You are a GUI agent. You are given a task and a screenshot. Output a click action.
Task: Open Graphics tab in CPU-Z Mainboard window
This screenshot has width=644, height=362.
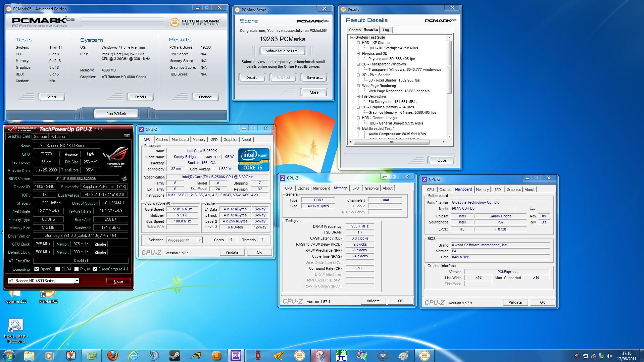(513, 190)
